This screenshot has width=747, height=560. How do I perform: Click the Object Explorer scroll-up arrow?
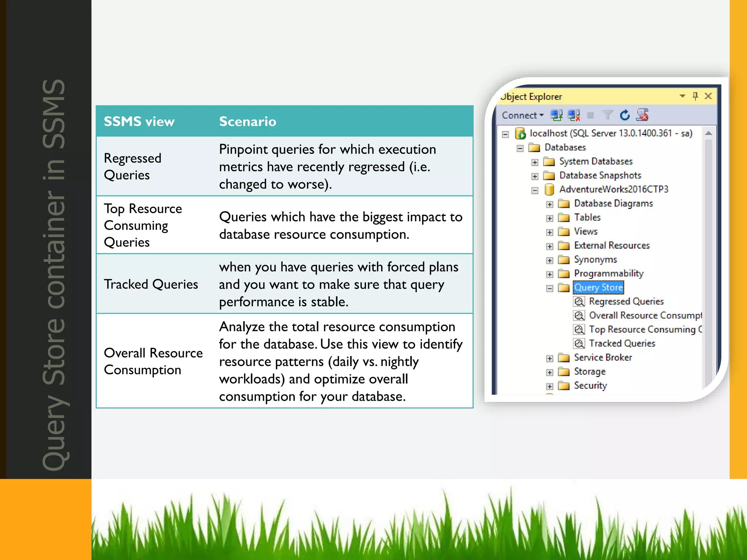tap(708, 133)
